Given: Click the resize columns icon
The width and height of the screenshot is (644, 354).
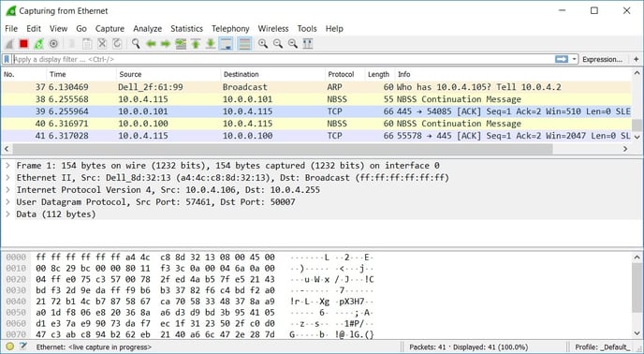Looking at the screenshot, I should (308, 44).
